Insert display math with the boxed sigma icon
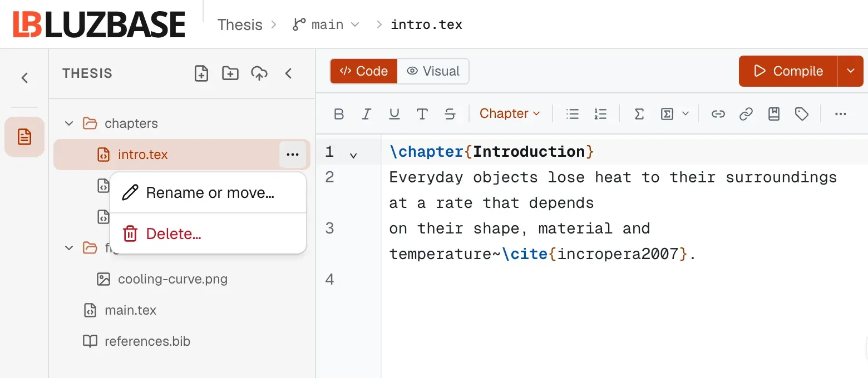Screen dimensions: 868x378 [667, 114]
